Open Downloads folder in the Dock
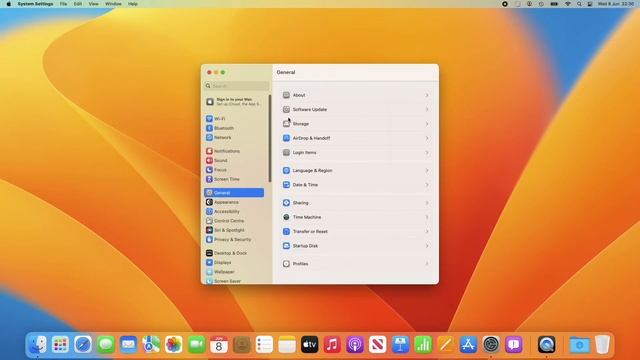This screenshot has width=640, height=360. (580, 344)
